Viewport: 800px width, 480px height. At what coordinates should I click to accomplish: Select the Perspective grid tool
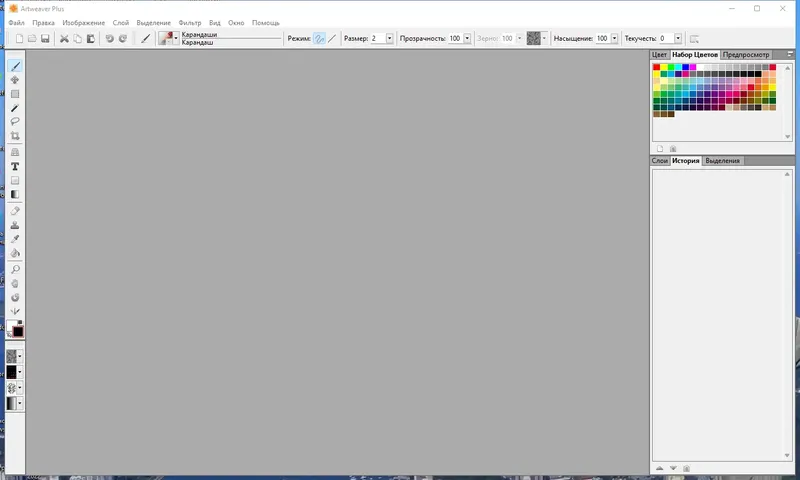pyautogui.click(x=15, y=152)
